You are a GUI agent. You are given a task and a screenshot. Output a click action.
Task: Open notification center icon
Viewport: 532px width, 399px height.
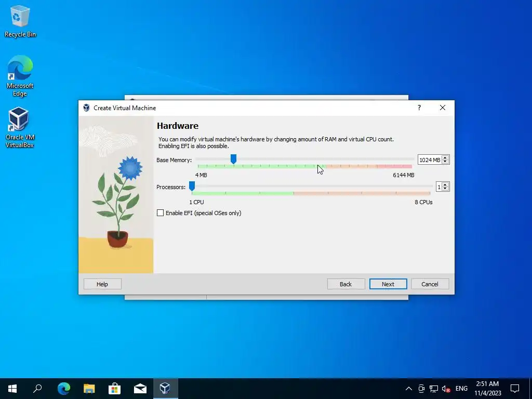(515, 389)
